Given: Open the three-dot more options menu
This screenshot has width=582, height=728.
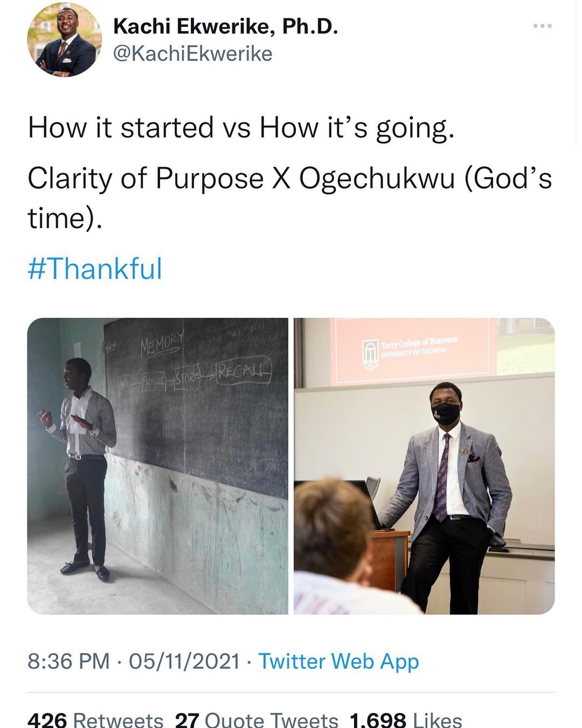Looking at the screenshot, I should pyautogui.click(x=542, y=26).
